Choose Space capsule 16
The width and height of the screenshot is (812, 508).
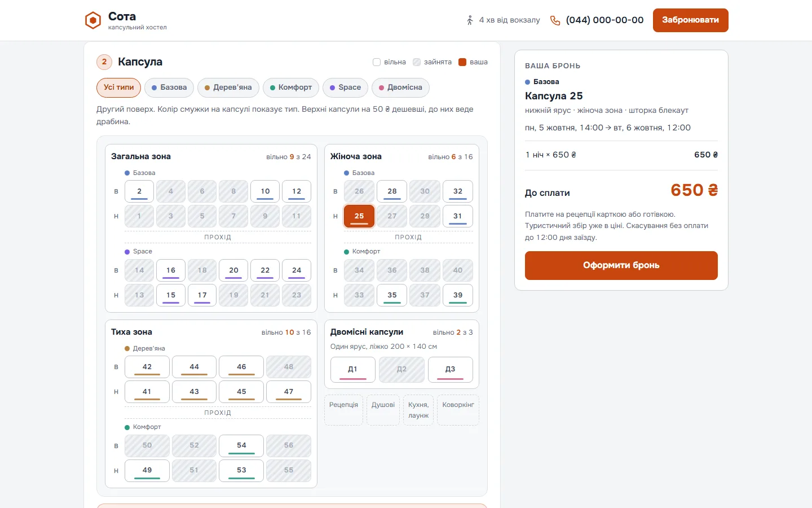click(171, 270)
